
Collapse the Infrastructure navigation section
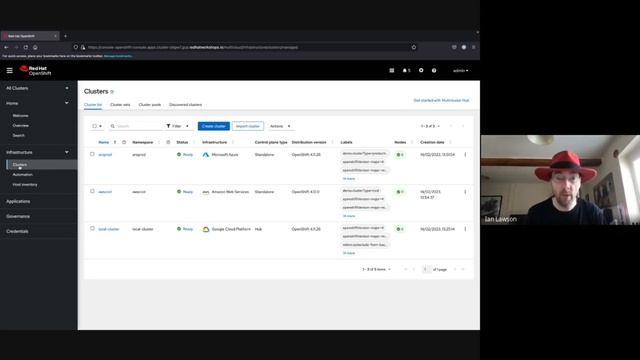point(37,152)
